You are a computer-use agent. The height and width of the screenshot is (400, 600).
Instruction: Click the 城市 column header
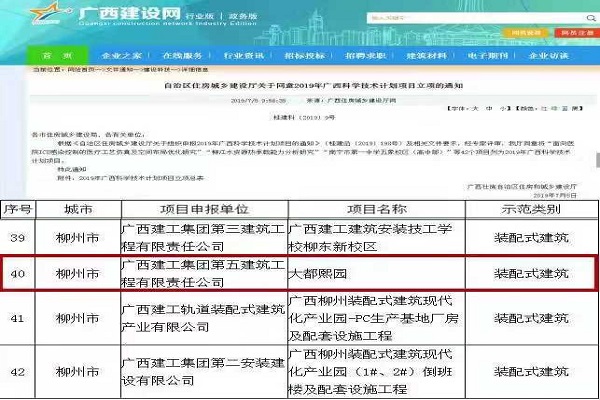(78, 209)
